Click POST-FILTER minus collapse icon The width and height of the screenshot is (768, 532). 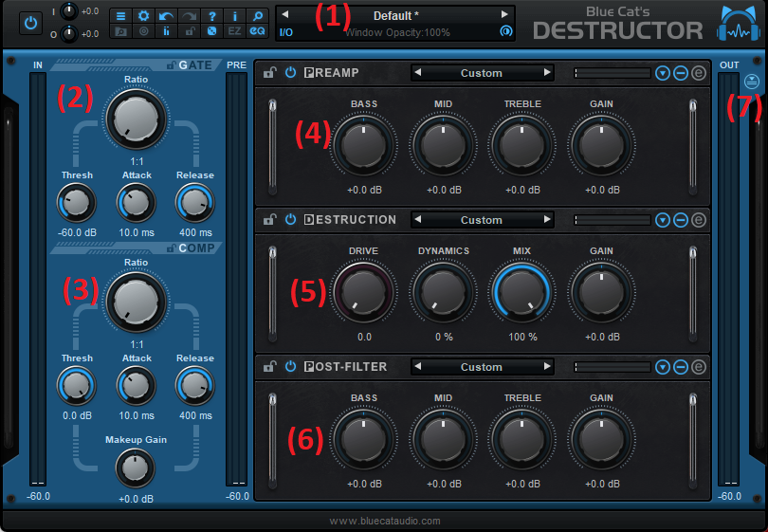point(681,367)
